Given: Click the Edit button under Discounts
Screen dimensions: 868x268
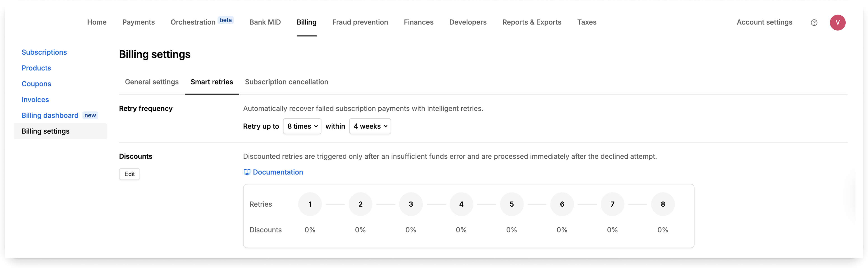Looking at the screenshot, I should tap(129, 174).
